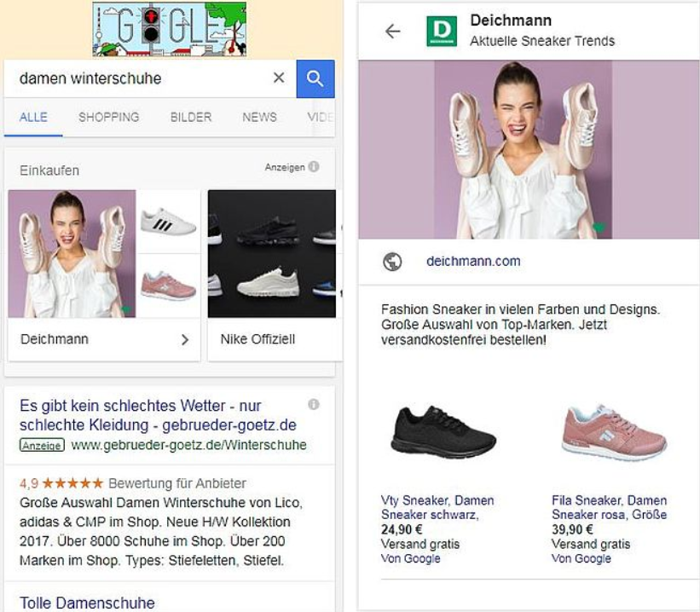Click the 'Einkaufen' heading

[49, 170]
